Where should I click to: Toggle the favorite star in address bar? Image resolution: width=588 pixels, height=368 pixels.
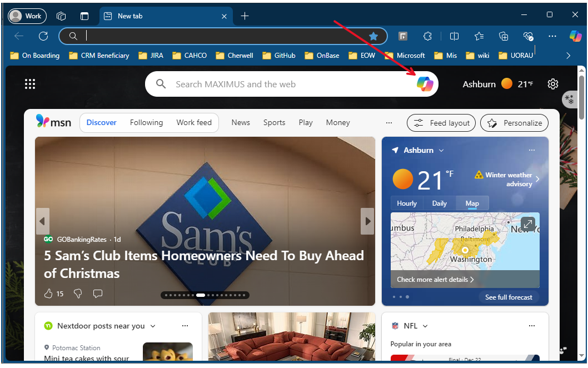373,36
